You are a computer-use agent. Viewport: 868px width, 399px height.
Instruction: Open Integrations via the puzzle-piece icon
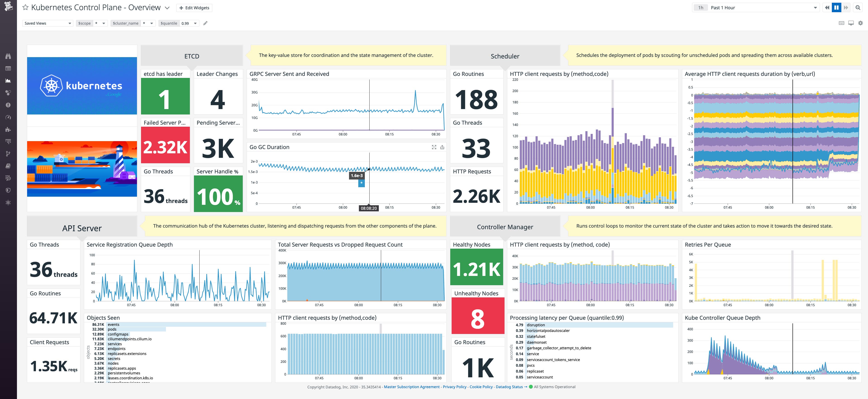8,129
